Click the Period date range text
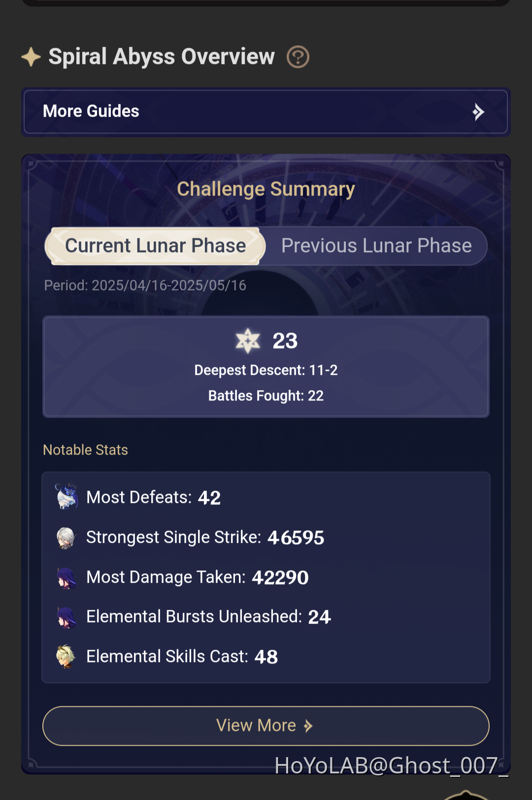Screen dimensions: 532x800 (145, 285)
